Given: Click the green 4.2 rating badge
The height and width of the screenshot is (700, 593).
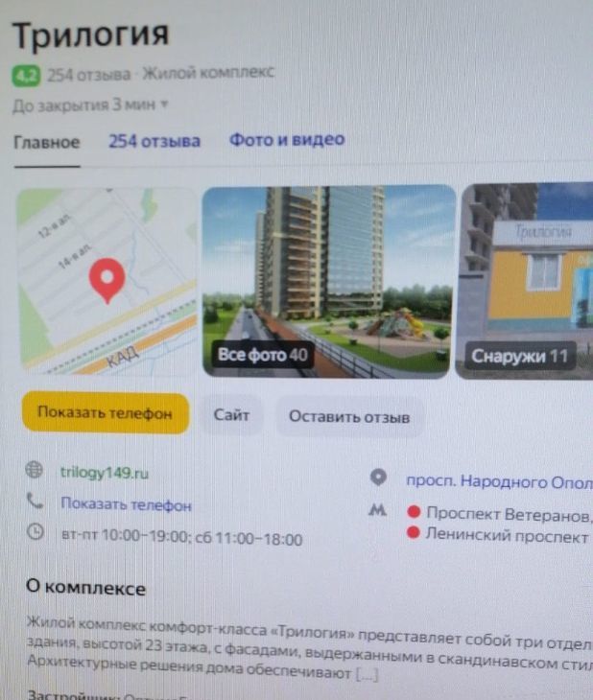Looking at the screenshot, I should [26, 76].
